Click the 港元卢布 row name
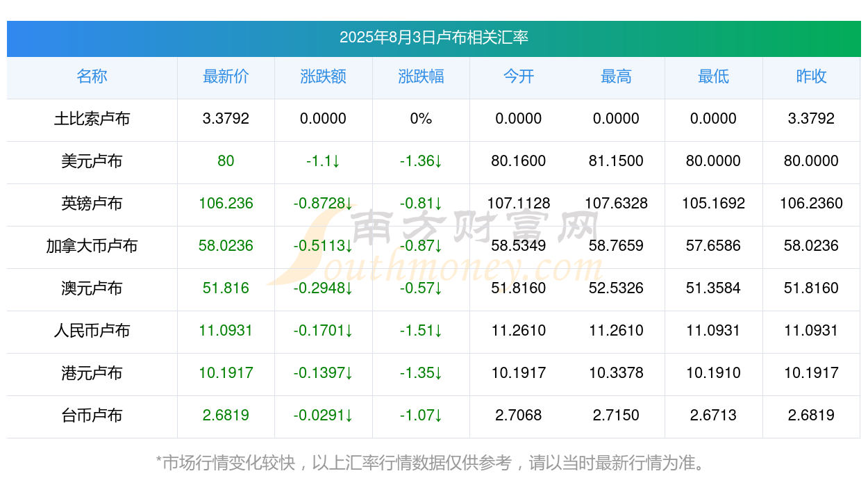Image resolution: width=868 pixels, height=485 pixels. (x=92, y=373)
